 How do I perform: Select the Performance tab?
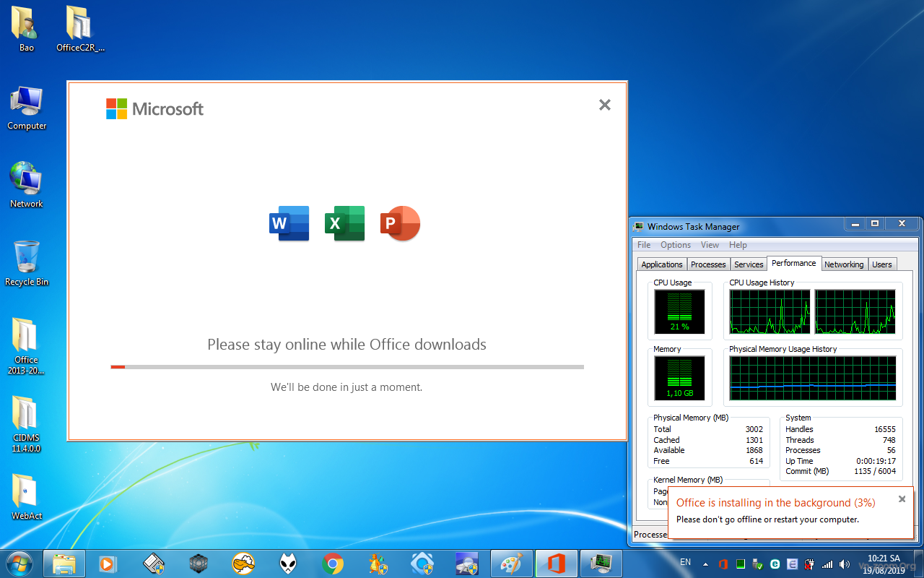pyautogui.click(x=794, y=263)
